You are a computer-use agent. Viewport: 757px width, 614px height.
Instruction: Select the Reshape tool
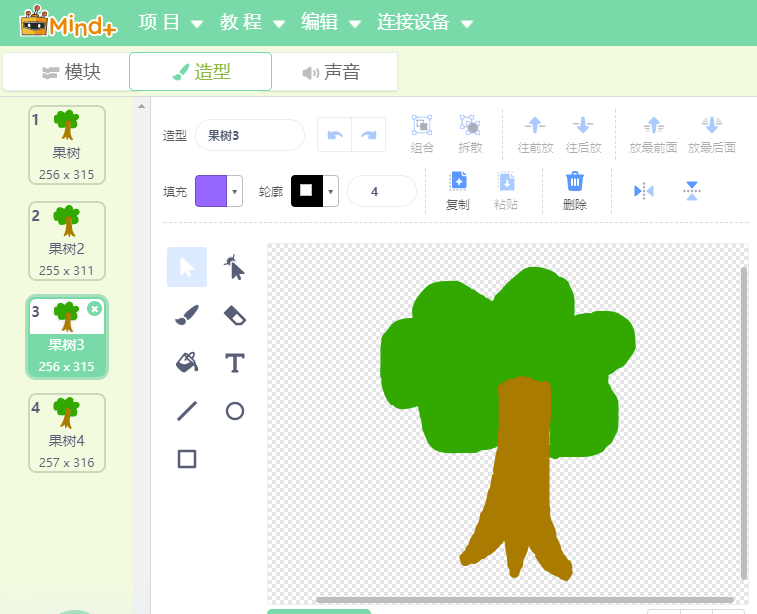pyautogui.click(x=235, y=267)
